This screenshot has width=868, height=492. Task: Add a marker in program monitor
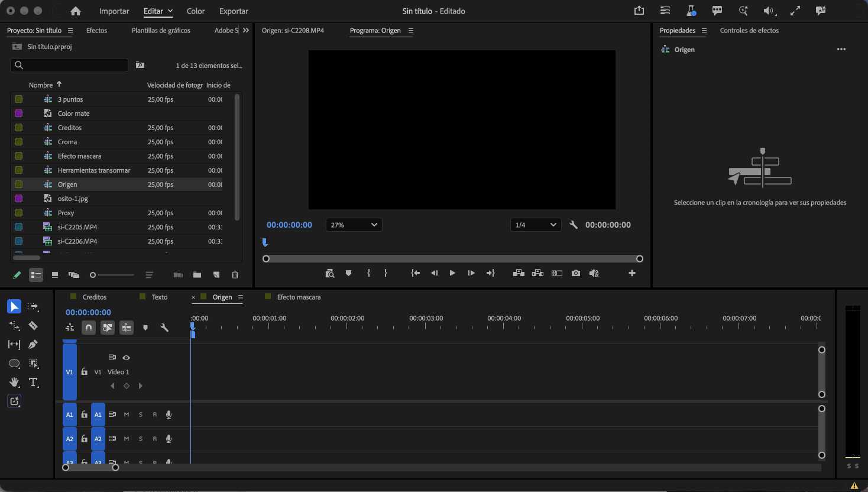click(x=349, y=273)
